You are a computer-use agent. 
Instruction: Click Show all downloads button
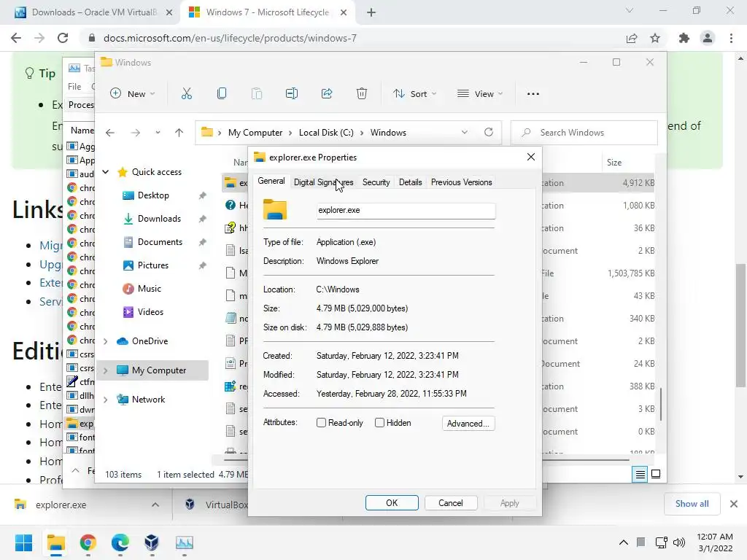[x=692, y=504]
